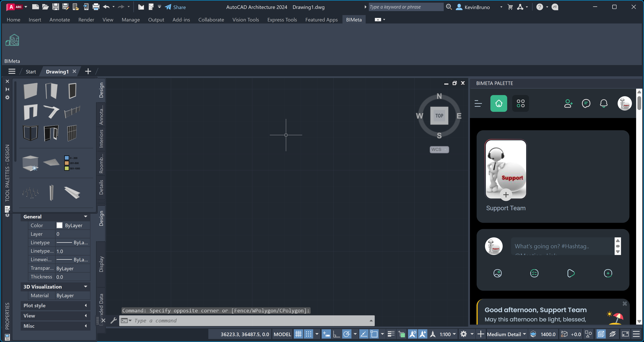Launch the BIMeta ribbon tool icon

[12, 40]
